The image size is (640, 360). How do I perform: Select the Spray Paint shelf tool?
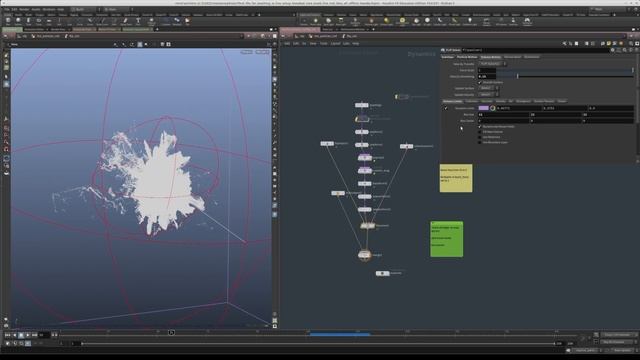tap(126, 21)
